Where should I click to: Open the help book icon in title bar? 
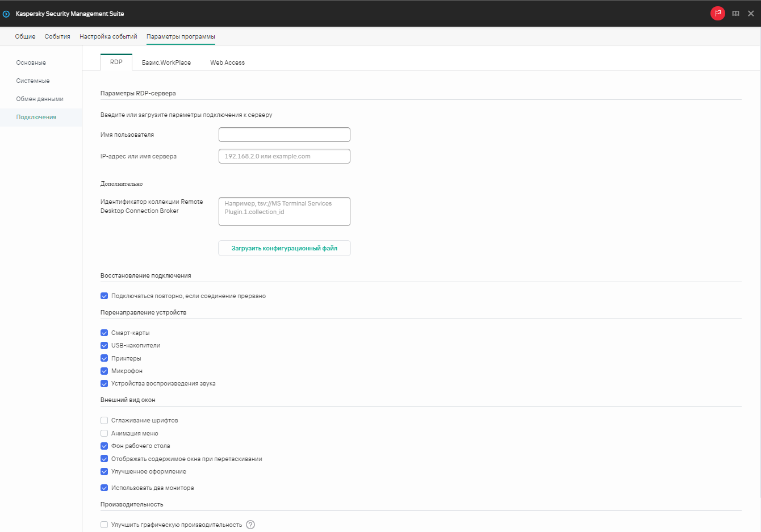click(x=735, y=12)
